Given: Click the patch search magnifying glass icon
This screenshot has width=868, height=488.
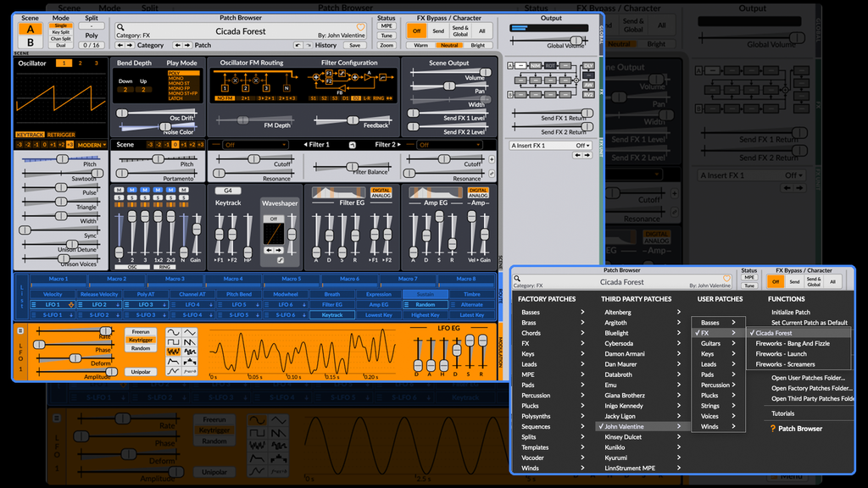Looking at the screenshot, I should tap(120, 26).
